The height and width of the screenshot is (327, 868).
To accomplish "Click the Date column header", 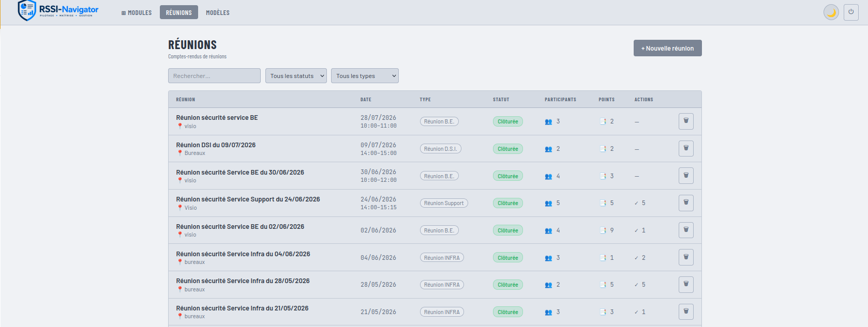I will coord(366,100).
